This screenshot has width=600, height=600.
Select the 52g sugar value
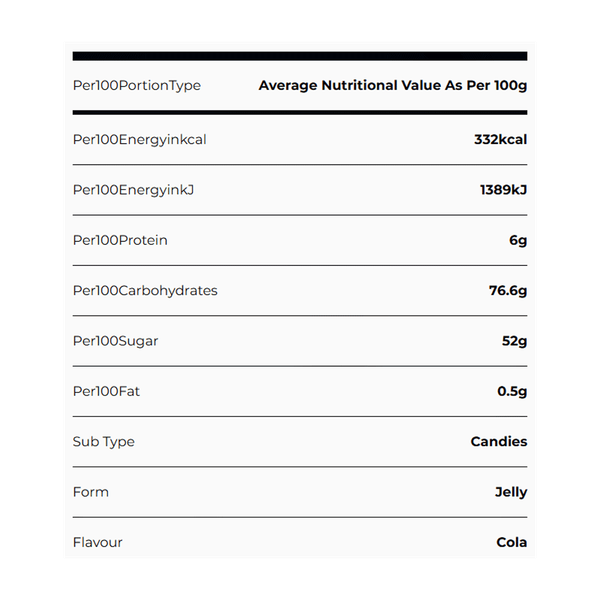tap(514, 341)
